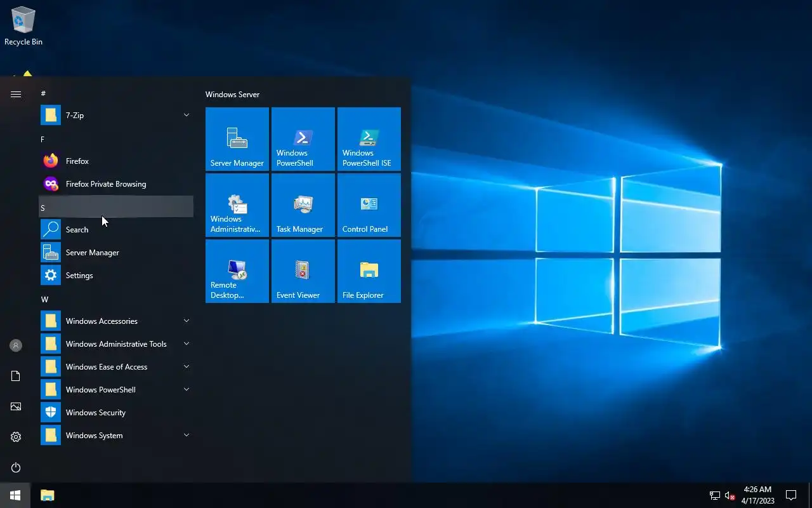Open the notification center icon
This screenshot has width=812, height=508.
click(x=791, y=495)
